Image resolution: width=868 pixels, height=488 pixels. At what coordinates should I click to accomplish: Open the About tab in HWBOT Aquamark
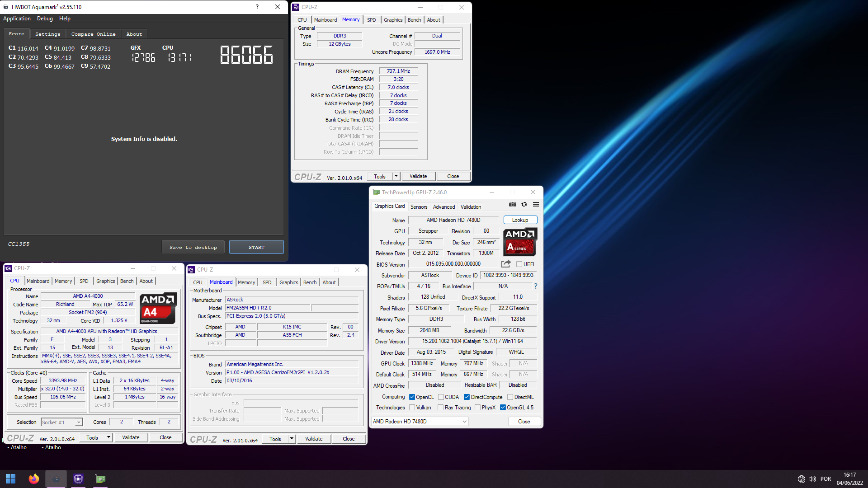[134, 34]
